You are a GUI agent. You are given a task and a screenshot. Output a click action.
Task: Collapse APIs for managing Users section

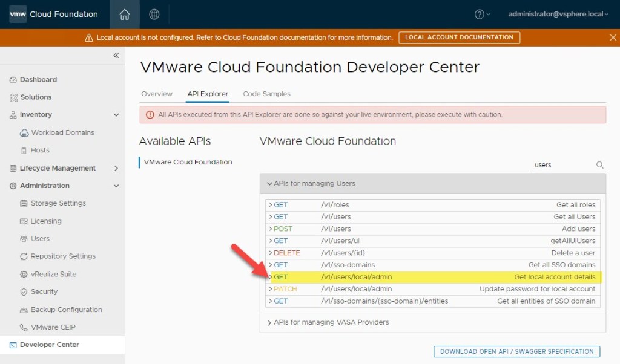click(269, 184)
